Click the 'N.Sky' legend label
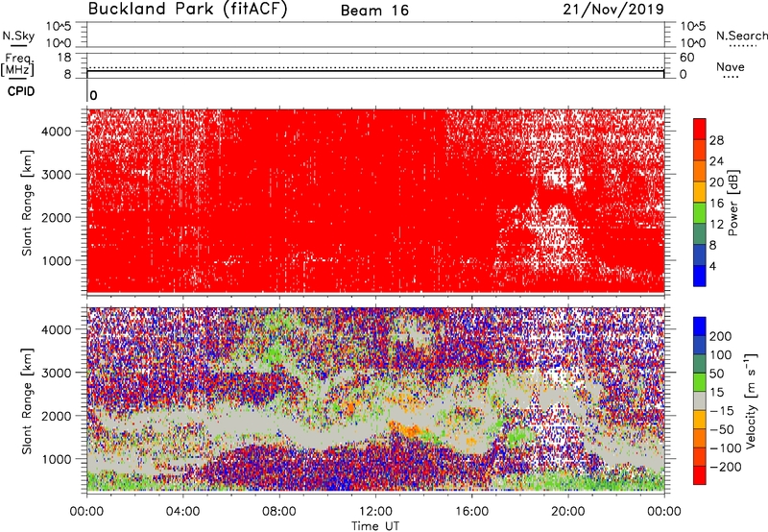Image resolution: width=768 pixels, height=532 pixels. (18, 36)
